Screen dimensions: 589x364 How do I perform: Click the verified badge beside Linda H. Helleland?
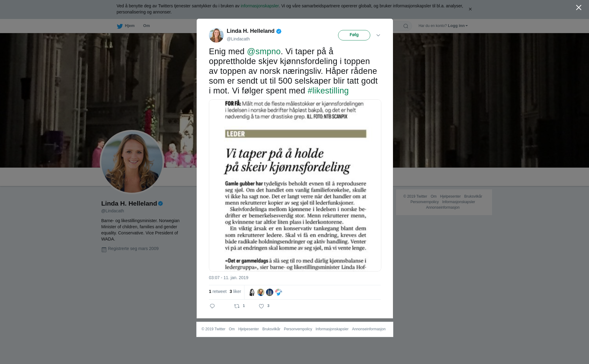pos(279,31)
